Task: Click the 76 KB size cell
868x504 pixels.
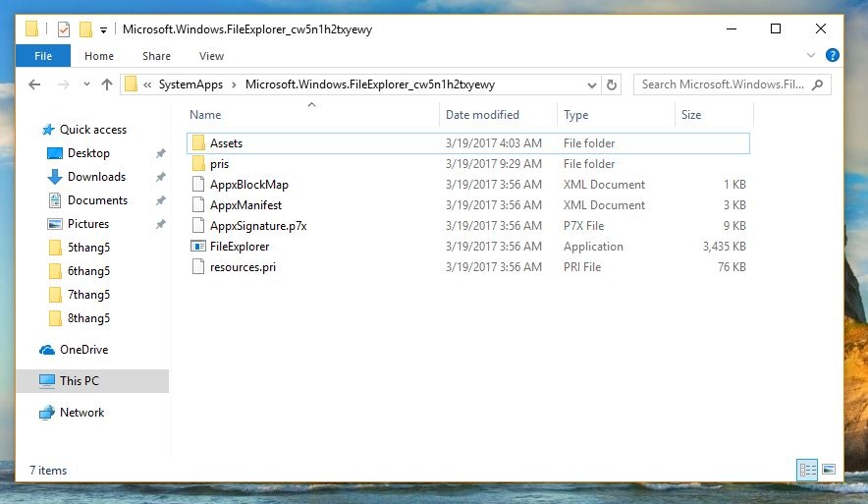Action: (x=732, y=266)
